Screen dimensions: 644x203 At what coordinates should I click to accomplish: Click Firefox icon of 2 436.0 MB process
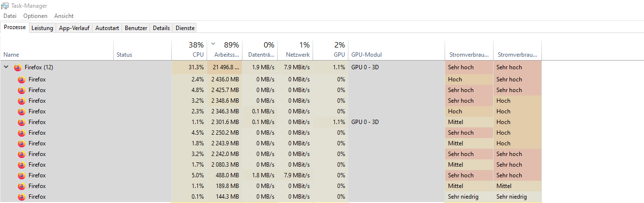pyautogui.click(x=21, y=79)
